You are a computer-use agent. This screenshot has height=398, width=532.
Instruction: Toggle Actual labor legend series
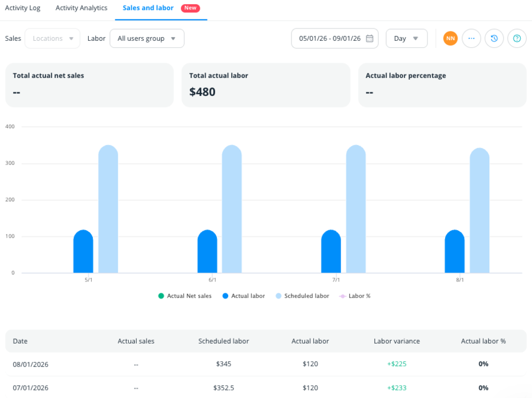pos(244,296)
